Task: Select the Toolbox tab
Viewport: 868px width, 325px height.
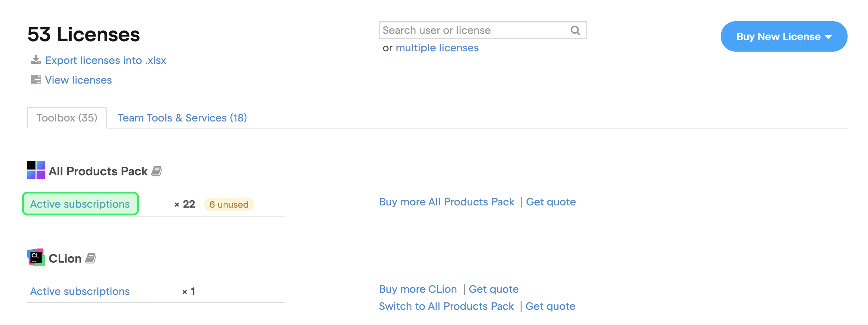Action: pos(67,117)
